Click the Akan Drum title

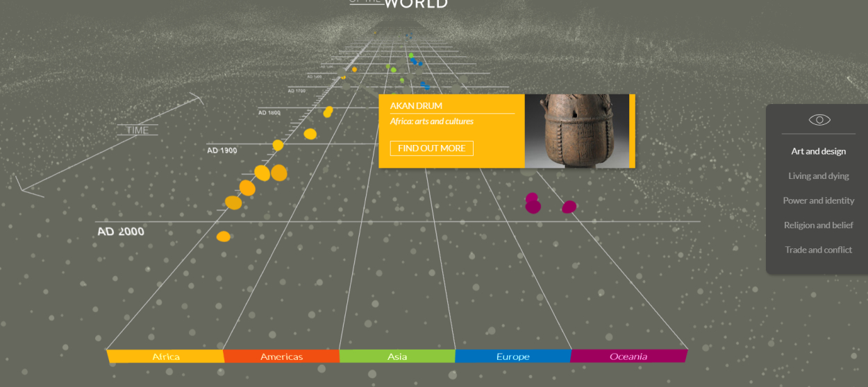point(416,106)
